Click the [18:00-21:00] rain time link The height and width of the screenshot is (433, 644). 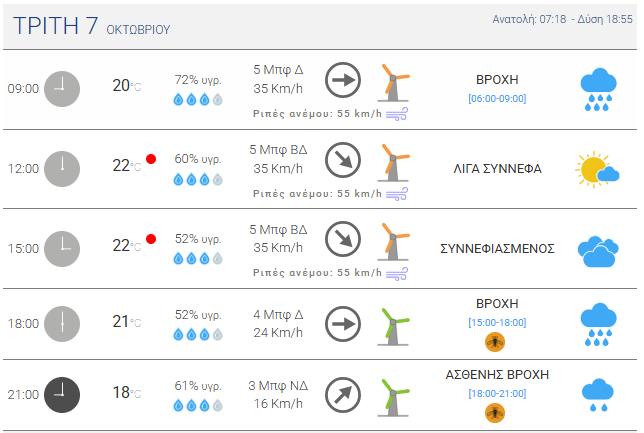click(x=497, y=394)
